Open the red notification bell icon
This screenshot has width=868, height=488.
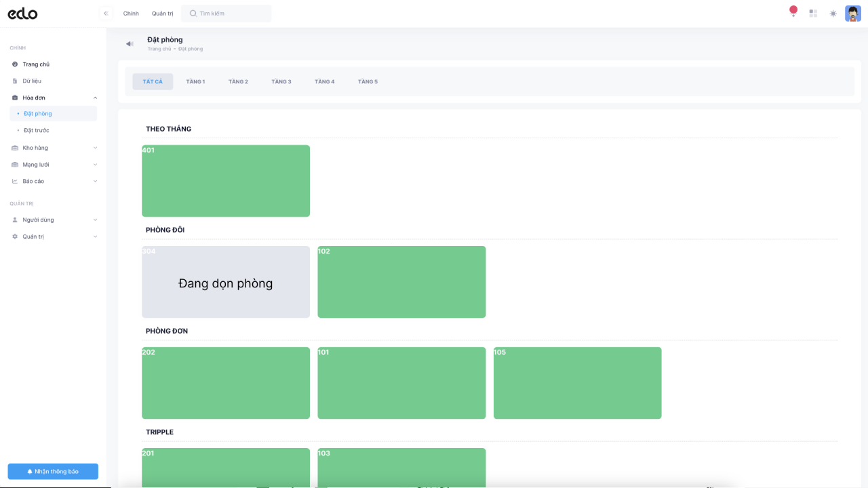click(793, 12)
